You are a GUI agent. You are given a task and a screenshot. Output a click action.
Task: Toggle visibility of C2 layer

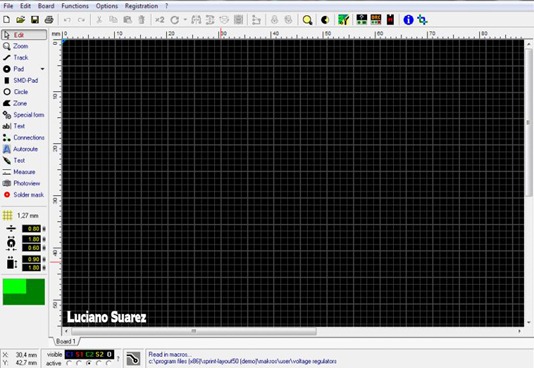coord(90,354)
